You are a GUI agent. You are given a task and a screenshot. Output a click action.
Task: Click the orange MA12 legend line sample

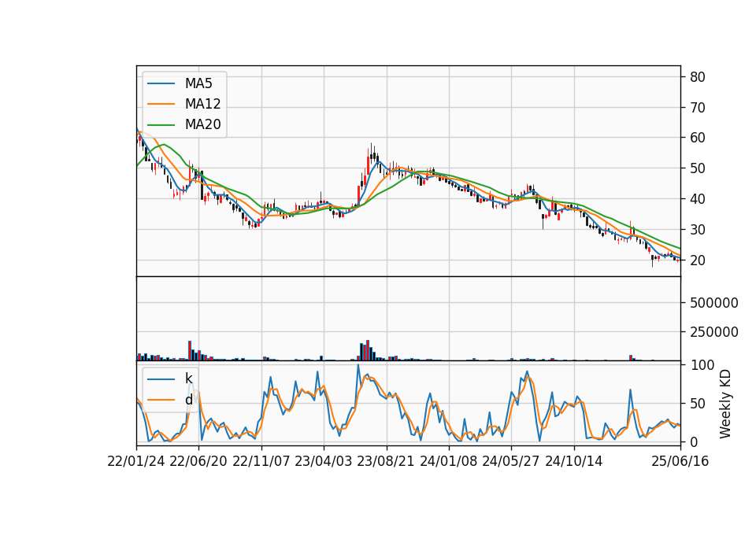coord(161,104)
